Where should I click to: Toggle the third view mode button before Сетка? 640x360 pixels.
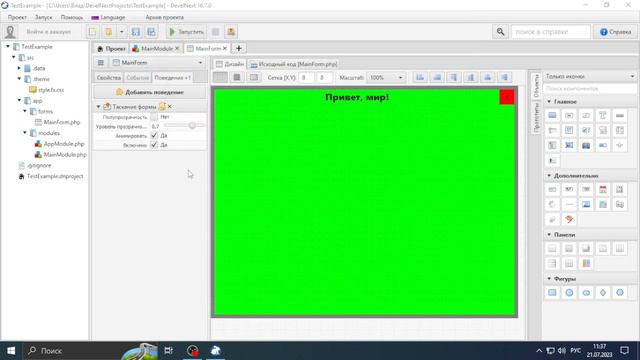pos(254,77)
